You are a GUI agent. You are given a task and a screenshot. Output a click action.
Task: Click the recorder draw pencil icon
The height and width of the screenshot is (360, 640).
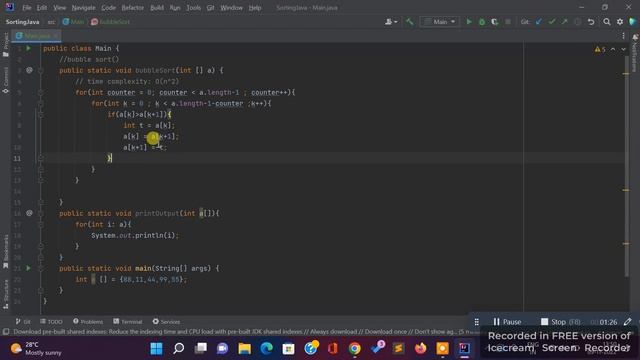[628, 322]
